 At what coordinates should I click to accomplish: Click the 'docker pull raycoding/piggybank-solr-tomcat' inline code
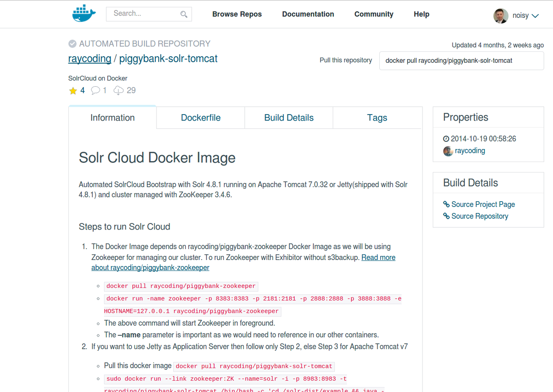point(254,366)
